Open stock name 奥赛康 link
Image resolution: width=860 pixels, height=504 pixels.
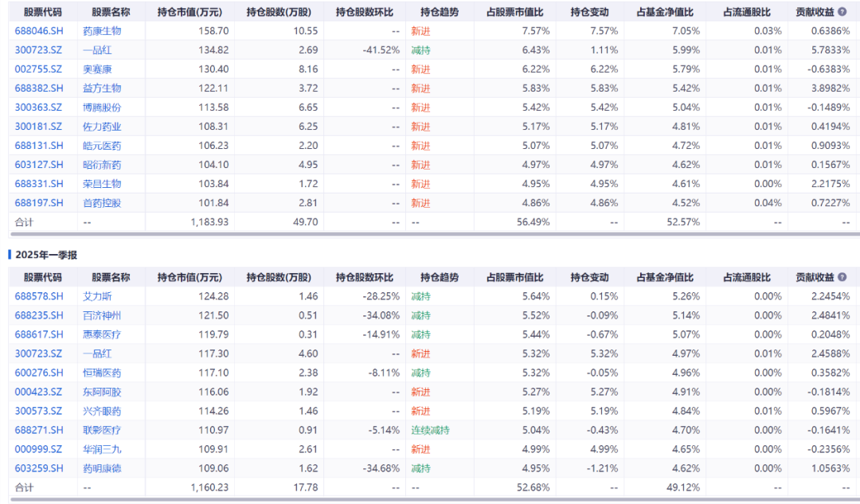[x=97, y=69]
